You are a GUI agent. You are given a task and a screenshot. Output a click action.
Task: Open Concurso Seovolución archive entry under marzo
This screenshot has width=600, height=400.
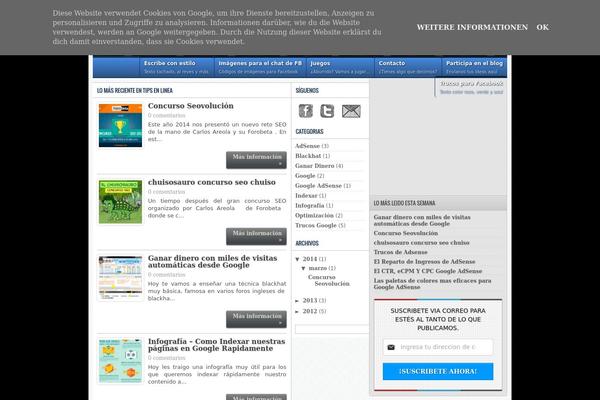(x=329, y=280)
